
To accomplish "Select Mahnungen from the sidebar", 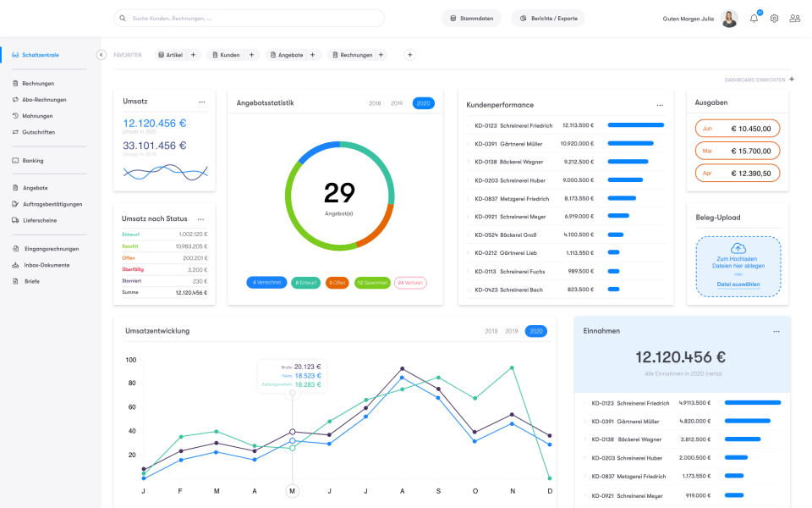I will (37, 115).
